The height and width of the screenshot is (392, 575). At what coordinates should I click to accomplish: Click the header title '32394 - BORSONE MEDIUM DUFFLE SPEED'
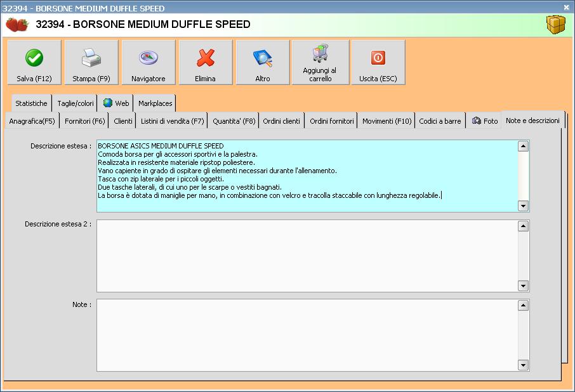point(143,24)
